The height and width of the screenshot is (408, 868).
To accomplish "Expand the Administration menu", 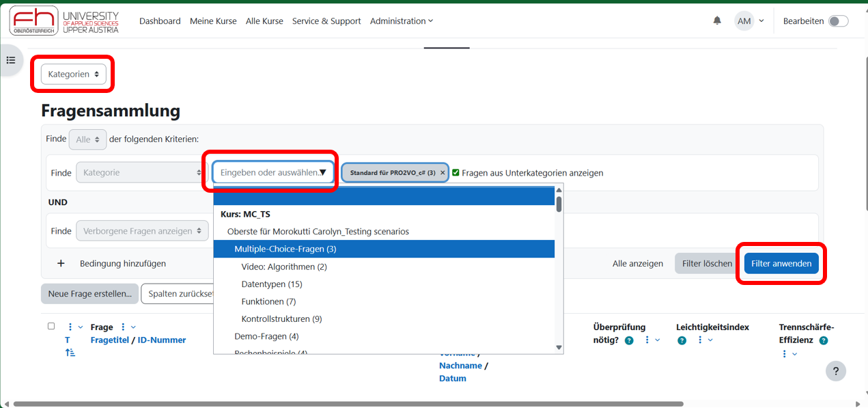I will tap(401, 21).
